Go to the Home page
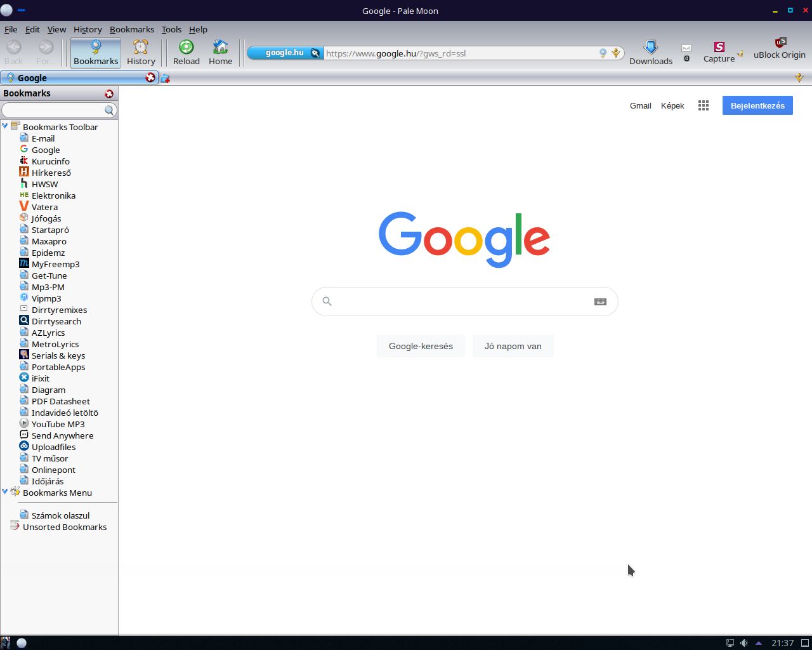The image size is (812, 650). pos(220,52)
